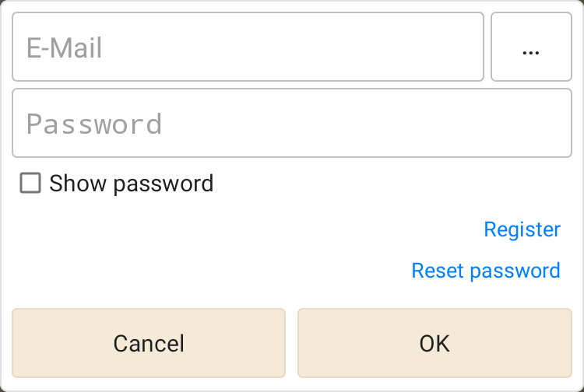This screenshot has height=392, width=584.
Task: Click the E-Mail input field
Action: point(248,47)
